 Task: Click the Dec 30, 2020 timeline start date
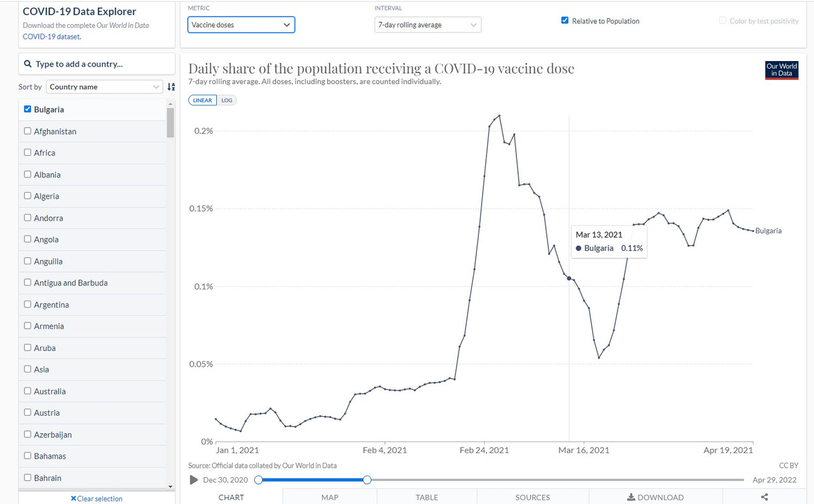[226, 480]
